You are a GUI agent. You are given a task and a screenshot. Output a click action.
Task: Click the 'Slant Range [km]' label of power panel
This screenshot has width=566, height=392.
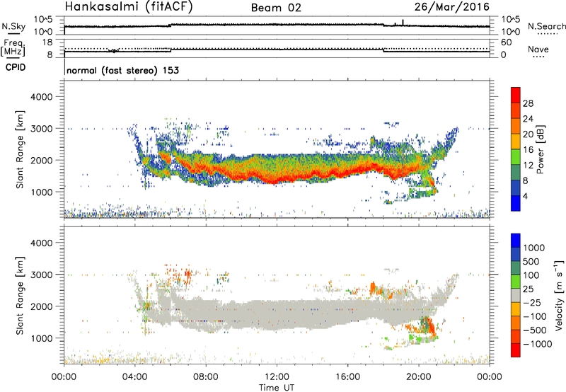coord(20,149)
